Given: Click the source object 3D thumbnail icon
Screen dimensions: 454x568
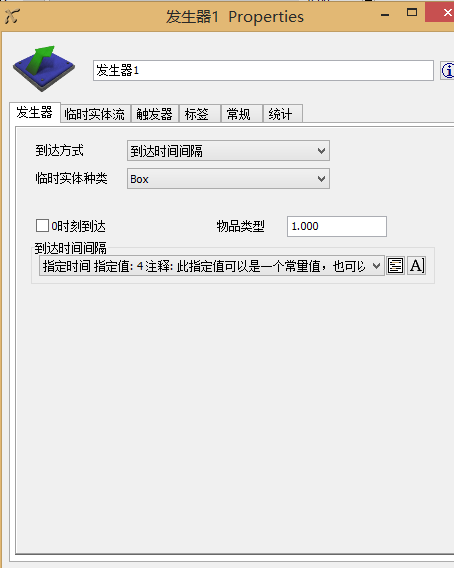Looking at the screenshot, I should (x=44, y=68).
